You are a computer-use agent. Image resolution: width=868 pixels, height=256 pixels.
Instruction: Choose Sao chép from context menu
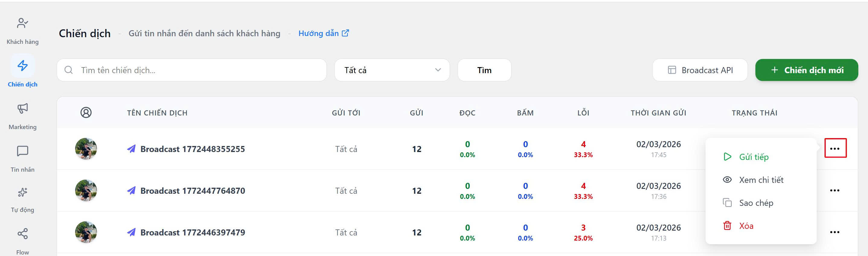pyautogui.click(x=756, y=203)
